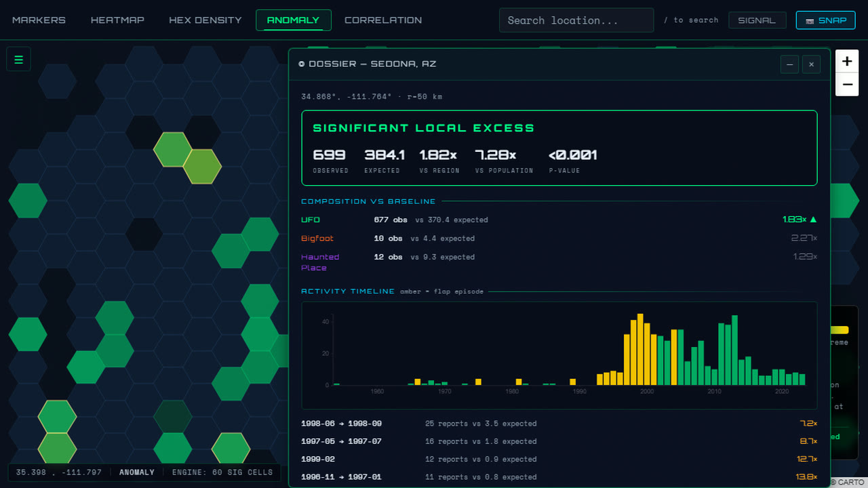
Task: Open the Correlation tab
Action: coord(383,20)
